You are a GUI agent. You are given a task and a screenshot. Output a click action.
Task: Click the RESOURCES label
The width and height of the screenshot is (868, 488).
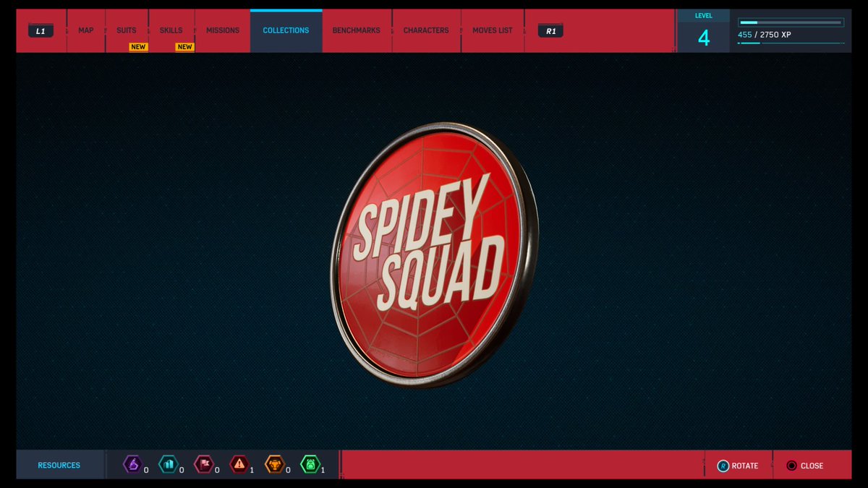[59, 465]
